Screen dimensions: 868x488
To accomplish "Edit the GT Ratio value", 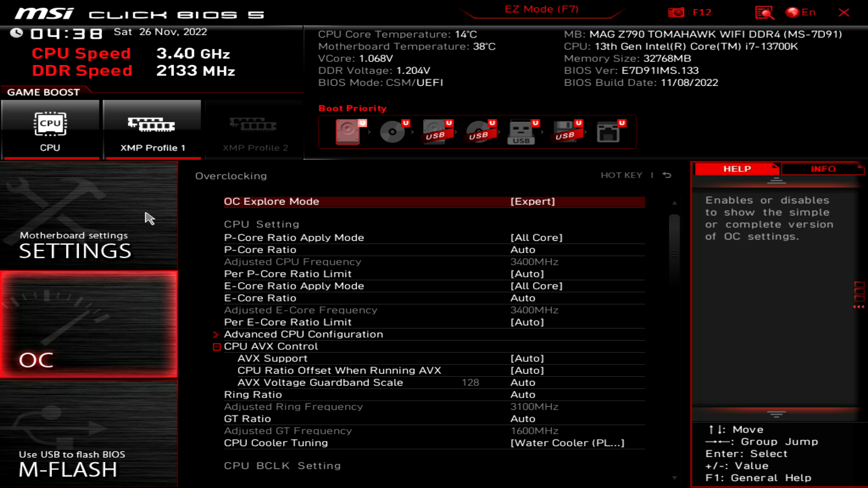I will pos(434,419).
